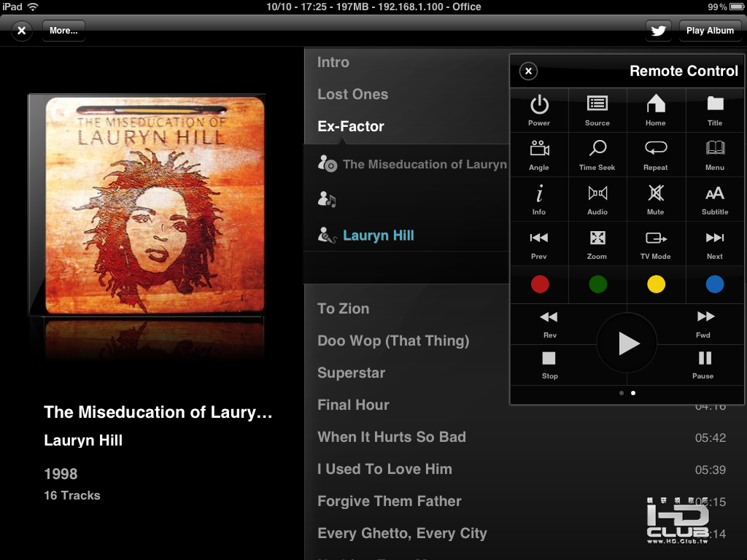
Task: Tap the Wi-Fi icon in status bar
Action: (x=33, y=7)
